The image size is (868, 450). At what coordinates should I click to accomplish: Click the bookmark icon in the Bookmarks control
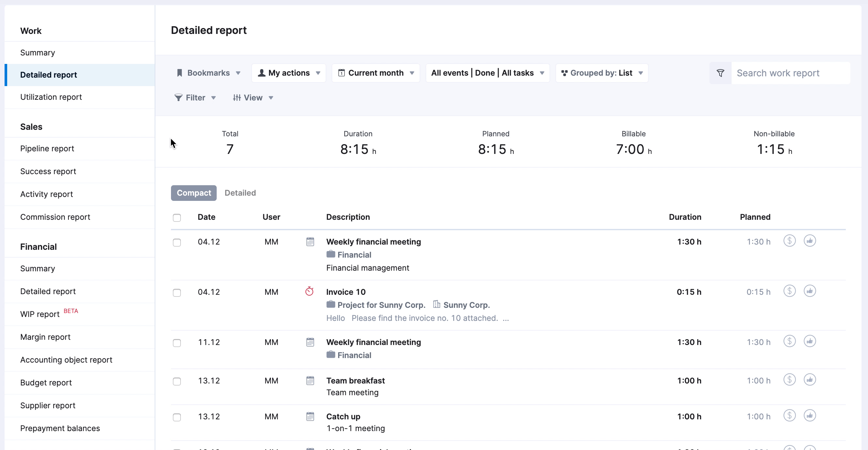(180, 73)
